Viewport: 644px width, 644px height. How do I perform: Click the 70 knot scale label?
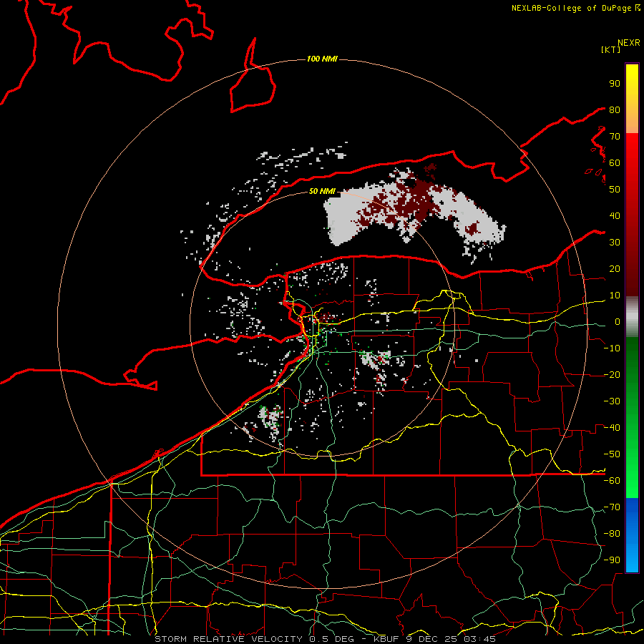tap(615, 137)
